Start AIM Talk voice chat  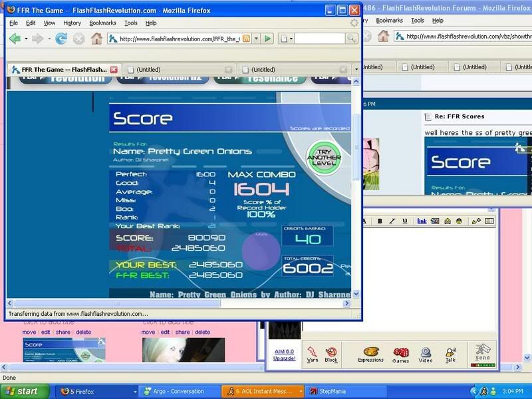[x=451, y=354]
